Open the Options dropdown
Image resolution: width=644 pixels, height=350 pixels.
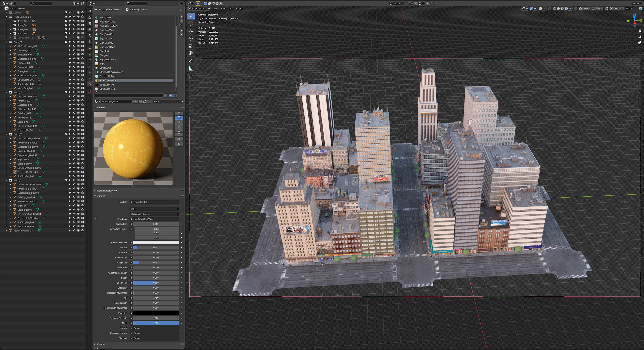tap(637, 4)
